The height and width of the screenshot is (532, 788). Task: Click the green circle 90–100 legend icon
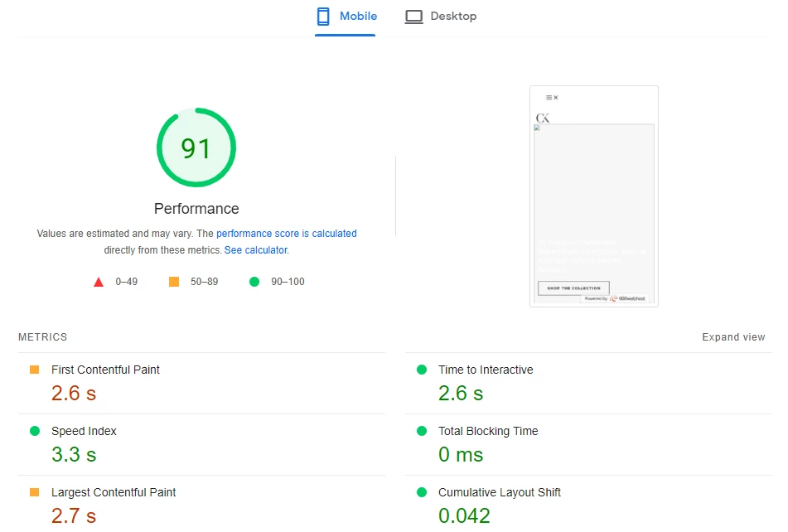pos(254,282)
